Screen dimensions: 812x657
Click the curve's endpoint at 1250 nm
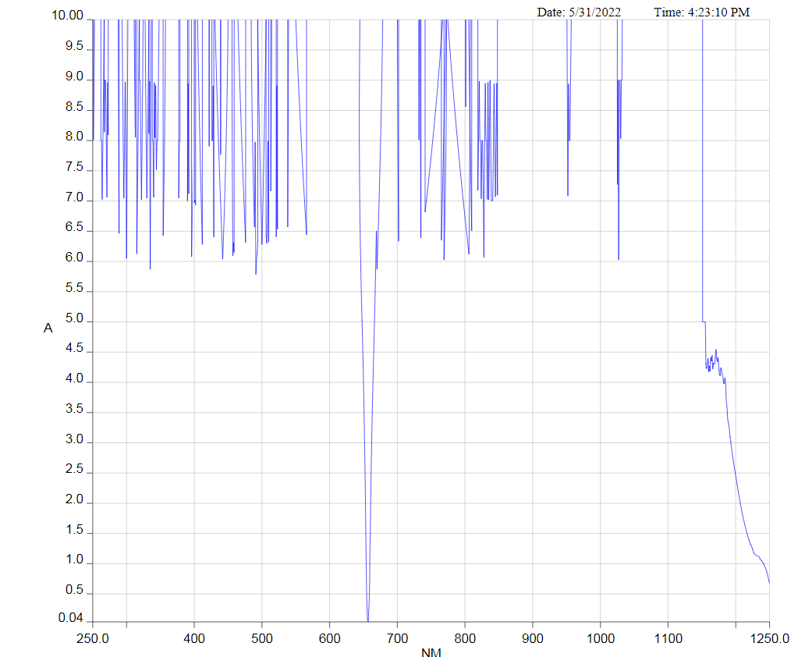(769, 582)
